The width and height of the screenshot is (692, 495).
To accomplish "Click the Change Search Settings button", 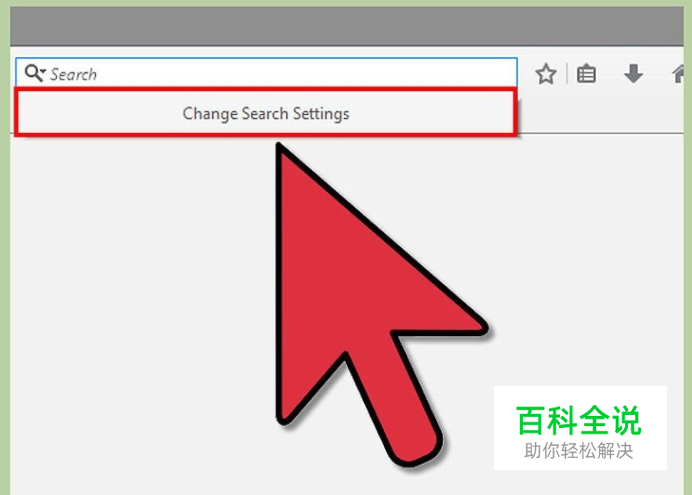I will pyautogui.click(x=265, y=112).
